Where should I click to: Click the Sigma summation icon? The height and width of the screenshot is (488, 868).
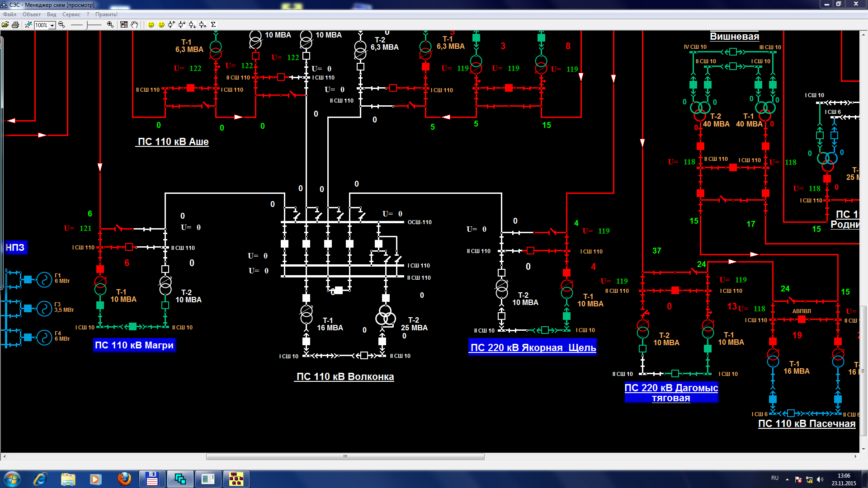click(x=213, y=25)
